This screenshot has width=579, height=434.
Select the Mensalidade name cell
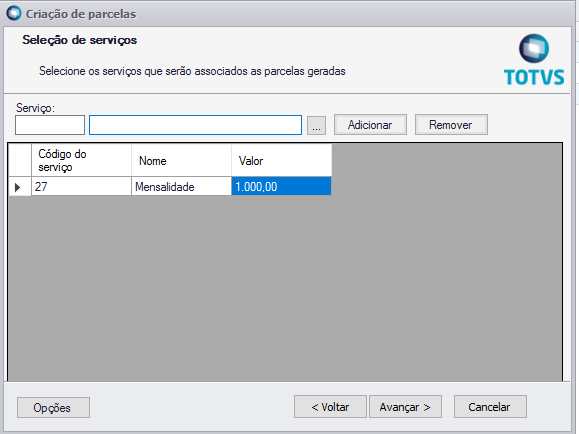[x=181, y=187]
